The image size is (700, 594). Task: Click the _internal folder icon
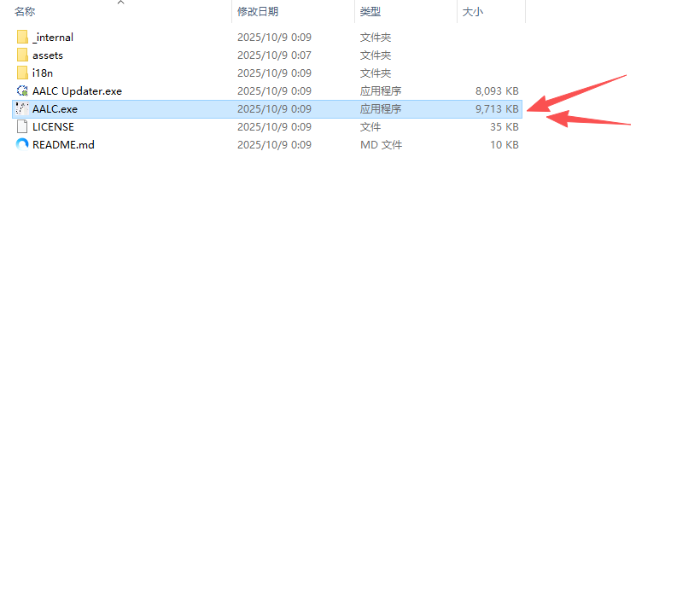tap(22, 38)
